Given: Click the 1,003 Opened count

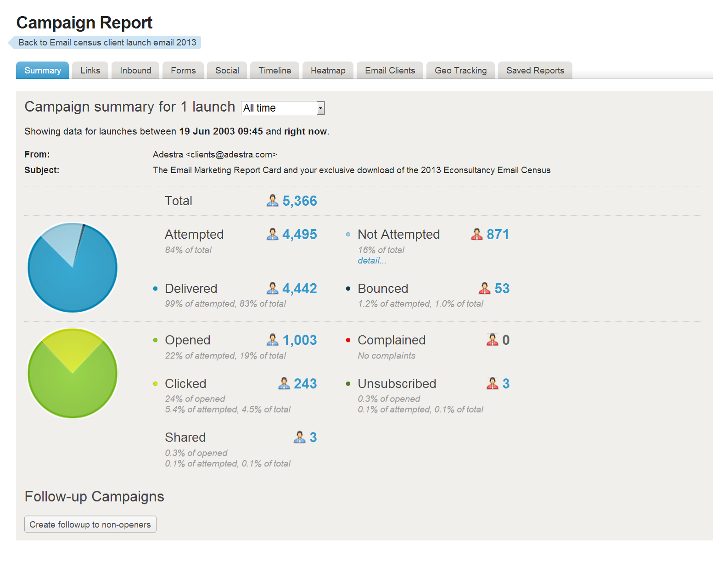Looking at the screenshot, I should pyautogui.click(x=300, y=340).
